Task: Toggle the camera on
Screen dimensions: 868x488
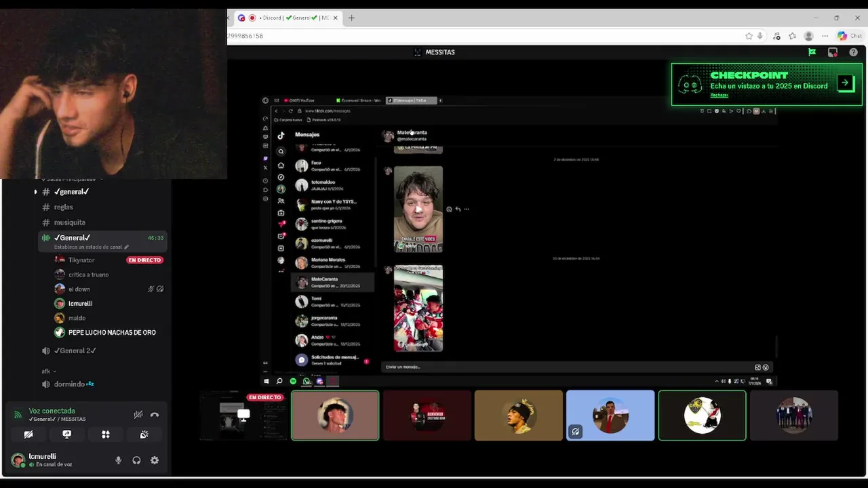Action: point(28,434)
